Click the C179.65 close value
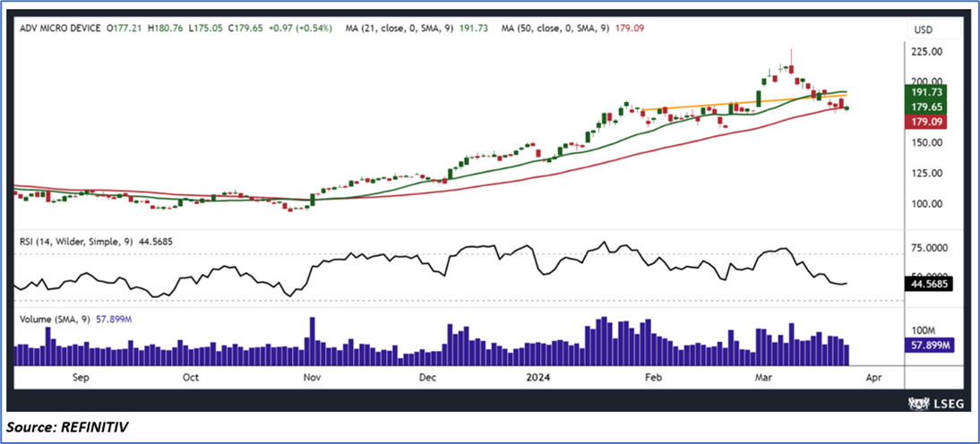This screenshot has height=444, width=980. pos(245,28)
